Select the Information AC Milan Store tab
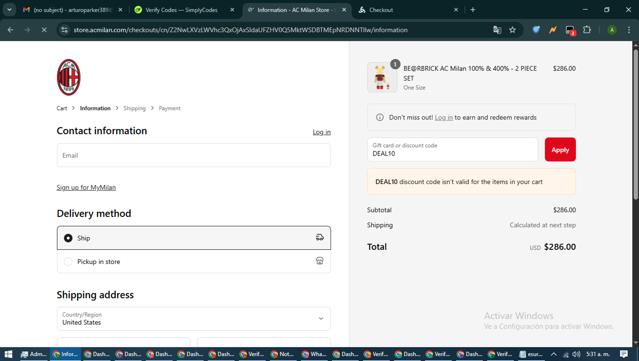This screenshot has height=361, width=639. coord(297,10)
